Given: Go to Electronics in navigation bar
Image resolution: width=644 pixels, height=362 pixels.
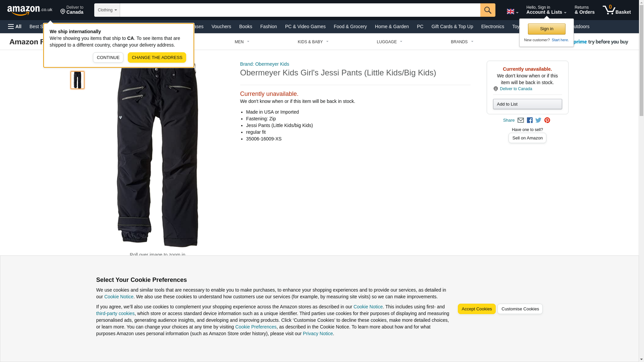Looking at the screenshot, I should pos(492,26).
